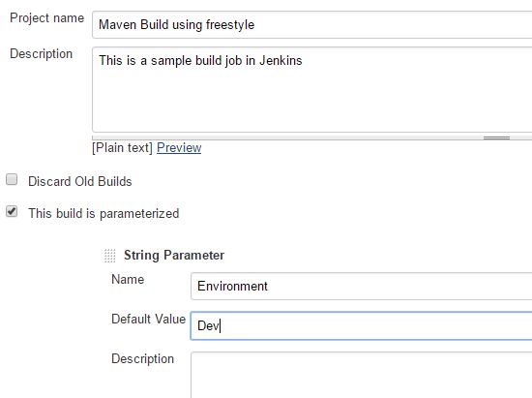The height and width of the screenshot is (398, 532).
Task: Click the description box resize grip
Action: click(496, 138)
